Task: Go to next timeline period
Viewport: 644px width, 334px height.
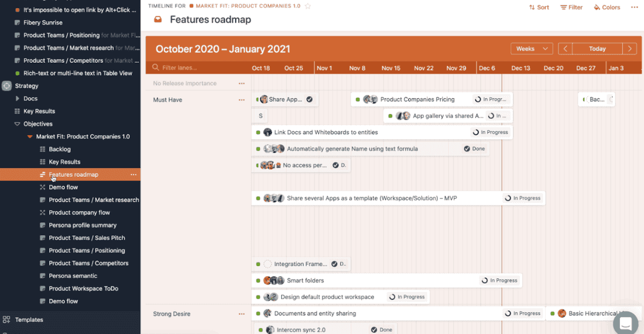Action: coord(629,49)
